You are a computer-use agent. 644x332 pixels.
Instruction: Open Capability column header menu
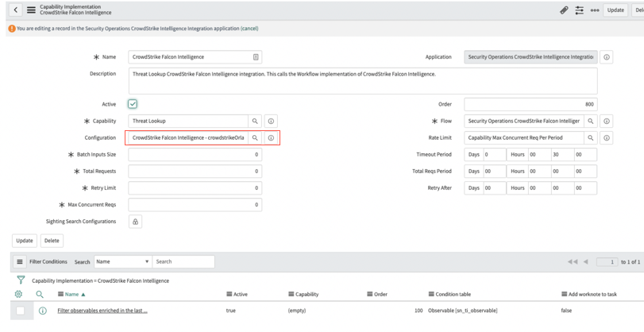click(291, 294)
